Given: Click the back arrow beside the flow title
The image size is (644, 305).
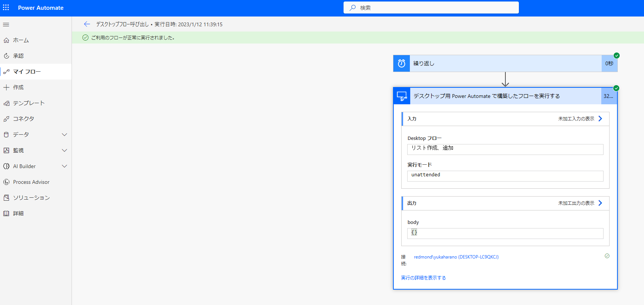Looking at the screenshot, I should tap(87, 24).
